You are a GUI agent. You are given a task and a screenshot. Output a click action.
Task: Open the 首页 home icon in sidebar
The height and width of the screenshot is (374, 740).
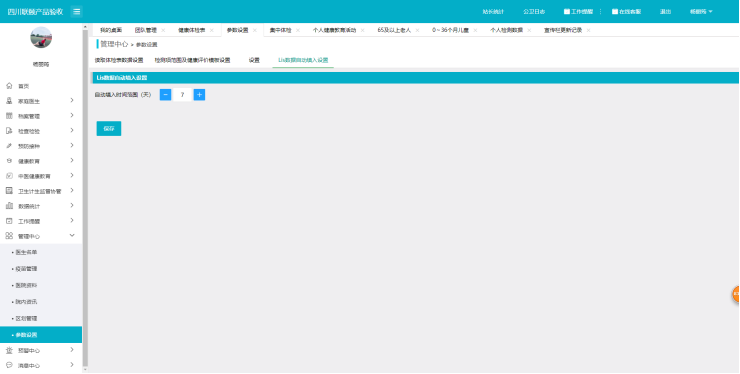tap(9, 86)
